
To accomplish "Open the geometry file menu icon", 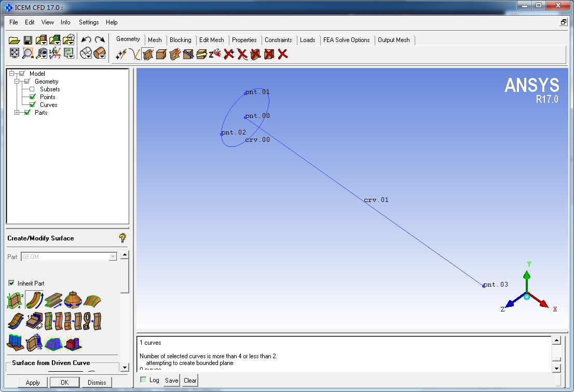I will tap(41, 40).
